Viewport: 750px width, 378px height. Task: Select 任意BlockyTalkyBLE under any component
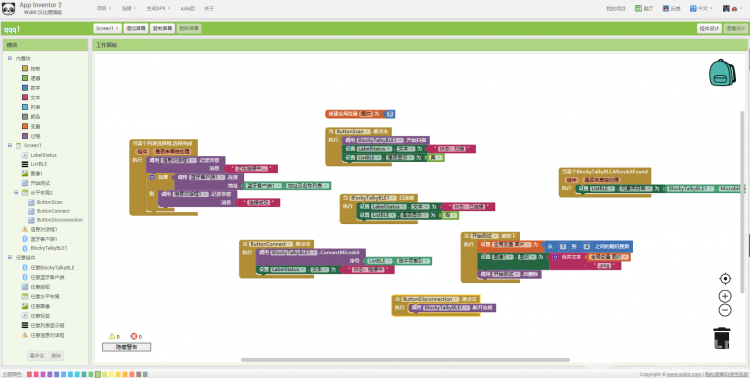(48, 268)
